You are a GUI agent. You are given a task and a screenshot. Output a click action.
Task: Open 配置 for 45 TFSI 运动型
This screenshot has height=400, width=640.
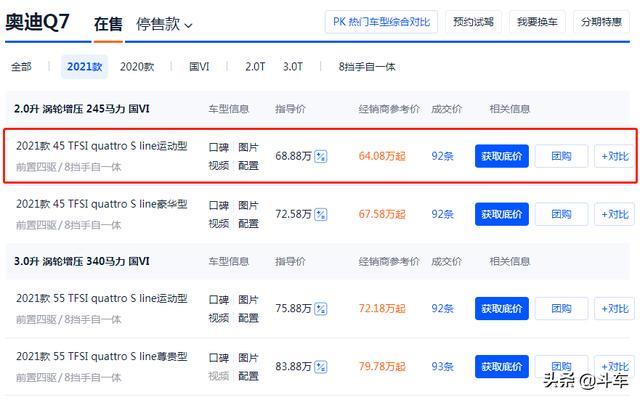pyautogui.click(x=249, y=165)
